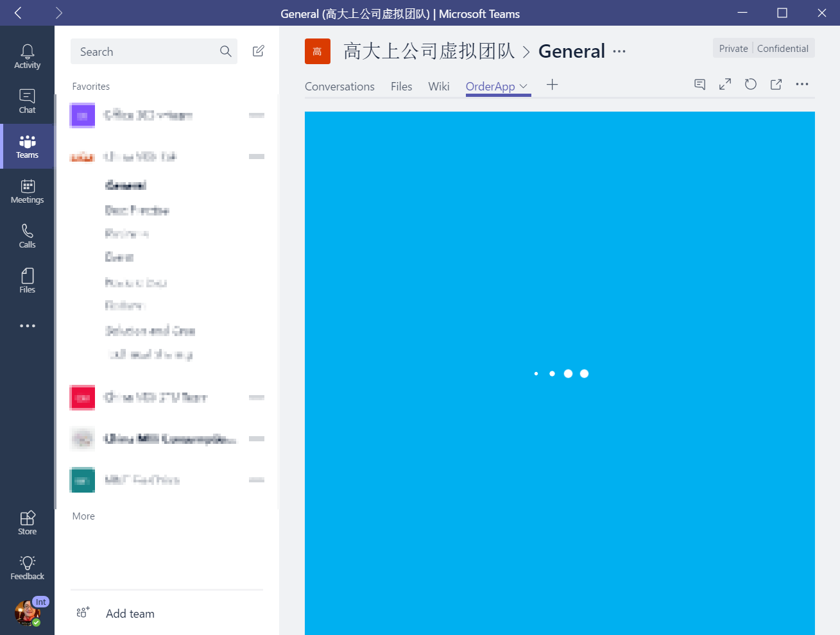The width and height of the screenshot is (840, 635).
Task: Go to the Teams section
Action: (x=27, y=146)
